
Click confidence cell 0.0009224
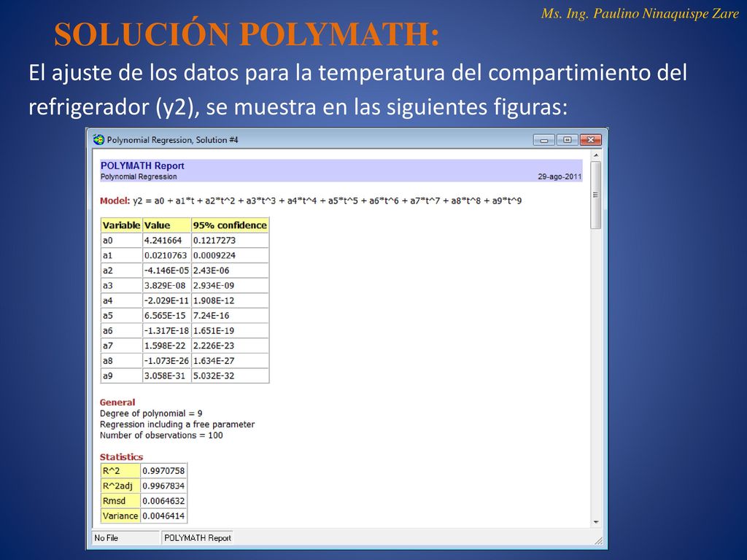[230, 255]
